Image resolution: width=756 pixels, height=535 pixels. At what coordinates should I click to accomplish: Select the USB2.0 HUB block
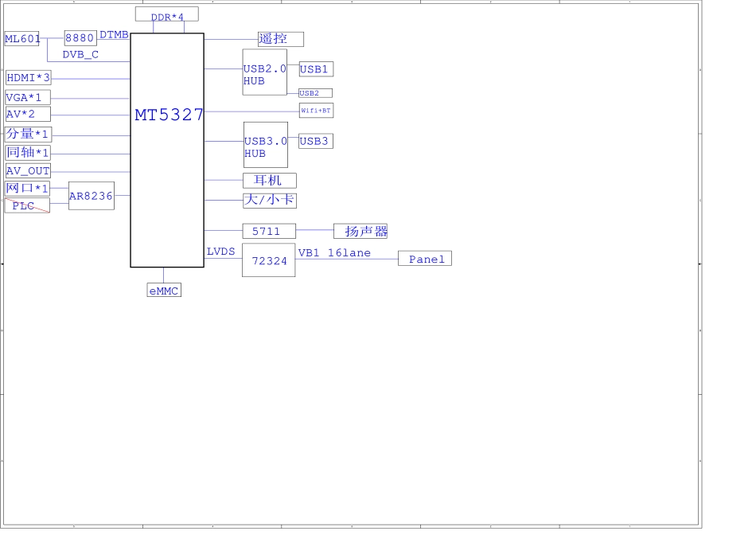pyautogui.click(x=265, y=72)
